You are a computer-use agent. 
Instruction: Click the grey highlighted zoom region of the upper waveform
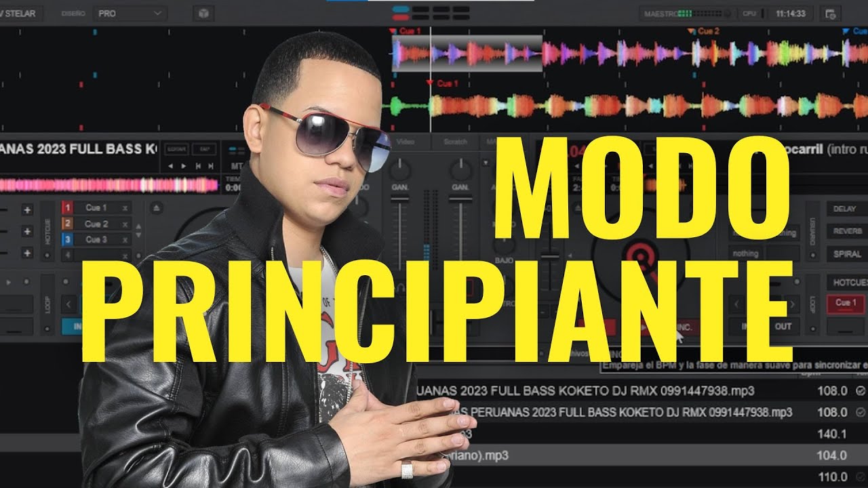(x=467, y=54)
